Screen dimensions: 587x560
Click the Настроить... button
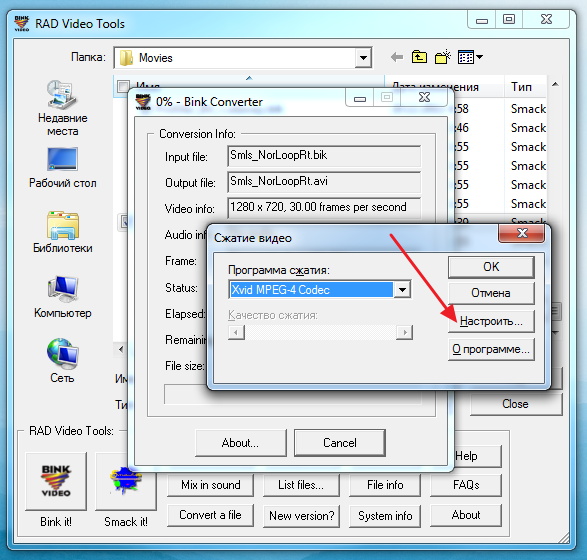point(491,321)
